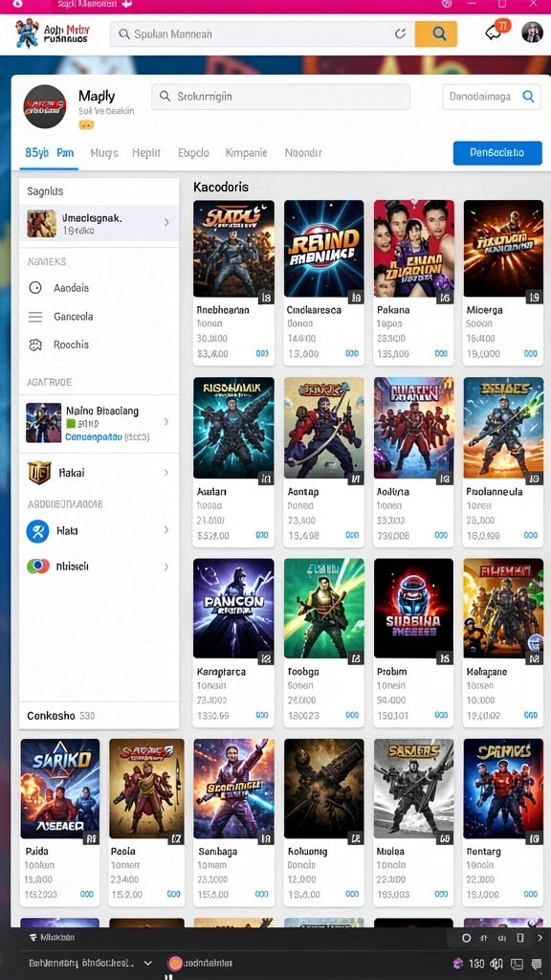Switch to the Kimpanie tab
This screenshot has width=551, height=980.
click(246, 152)
